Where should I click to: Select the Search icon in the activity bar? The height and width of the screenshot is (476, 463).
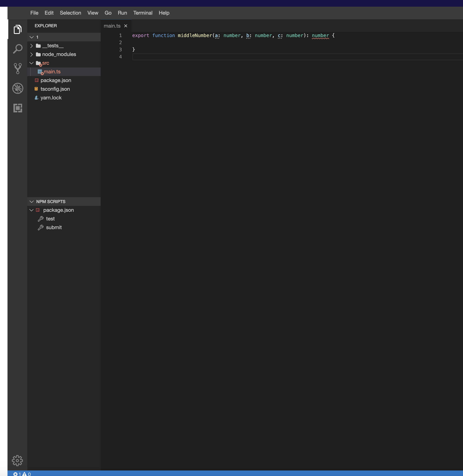point(17,49)
